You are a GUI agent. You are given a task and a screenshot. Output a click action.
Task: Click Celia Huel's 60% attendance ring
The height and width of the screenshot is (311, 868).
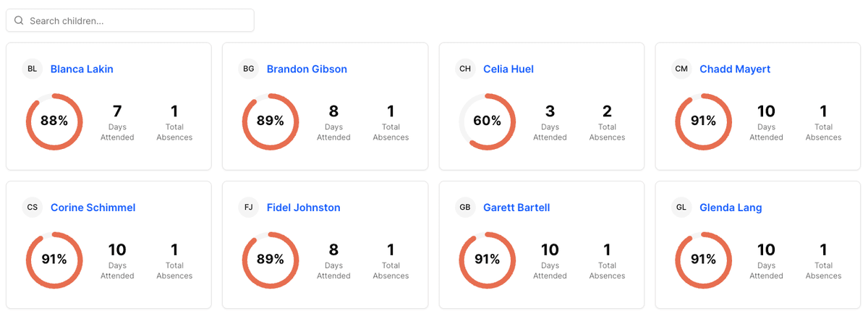click(x=488, y=122)
